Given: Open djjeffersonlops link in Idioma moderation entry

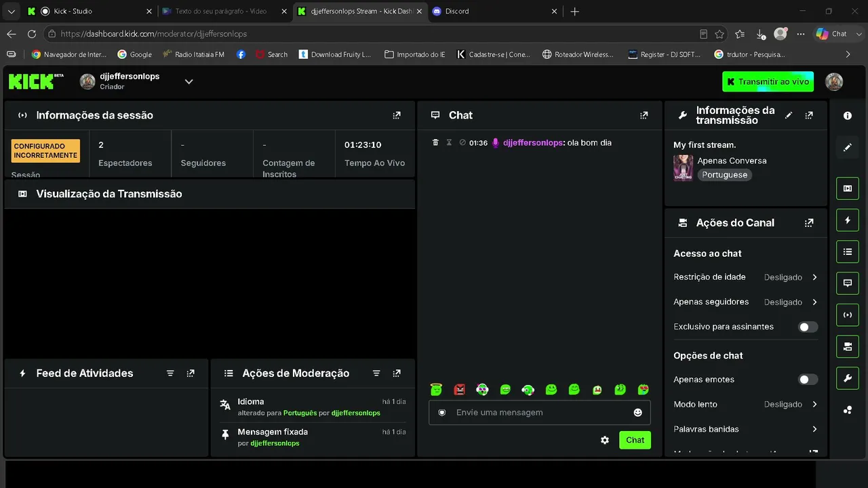Looking at the screenshot, I should (356, 413).
